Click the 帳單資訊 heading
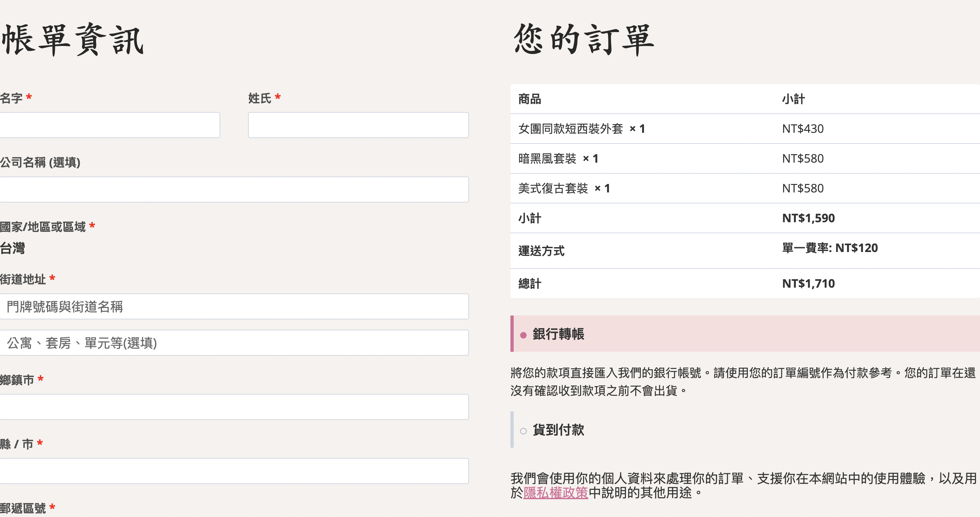Image resolution: width=980 pixels, height=517 pixels. click(72, 40)
